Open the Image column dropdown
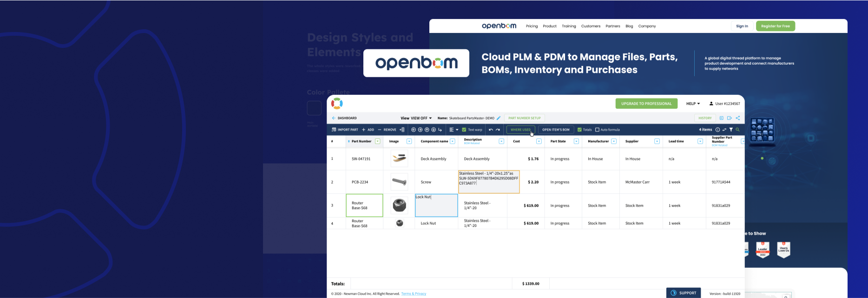This screenshot has height=298, width=868. tap(409, 141)
